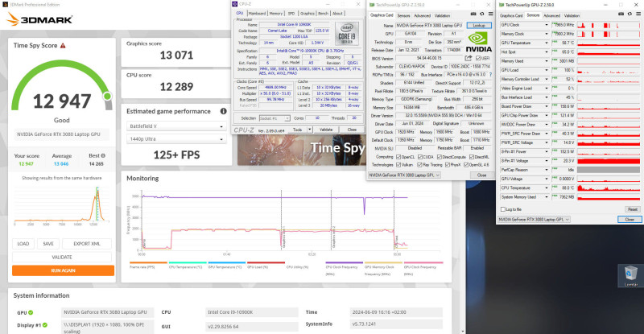Click the Reset button in GPU-Z Sensors

(633, 209)
